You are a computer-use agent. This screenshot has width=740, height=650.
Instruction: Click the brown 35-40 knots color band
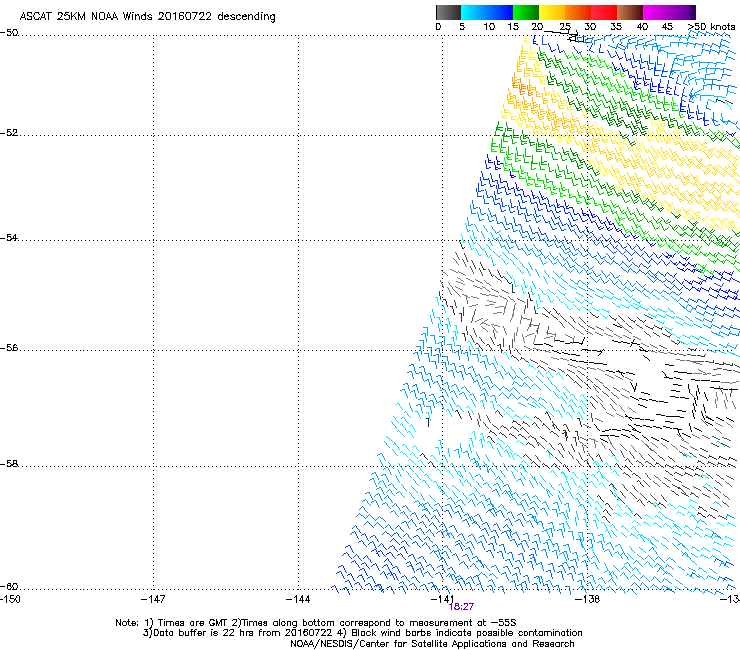[630, 12]
